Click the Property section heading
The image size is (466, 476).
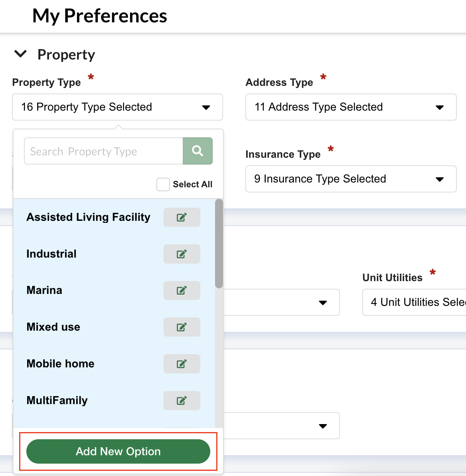[x=66, y=55]
